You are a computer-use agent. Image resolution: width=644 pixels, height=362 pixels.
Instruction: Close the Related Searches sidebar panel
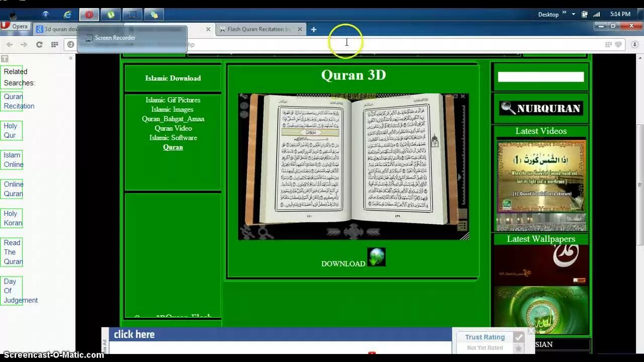pyautogui.click(x=70, y=58)
